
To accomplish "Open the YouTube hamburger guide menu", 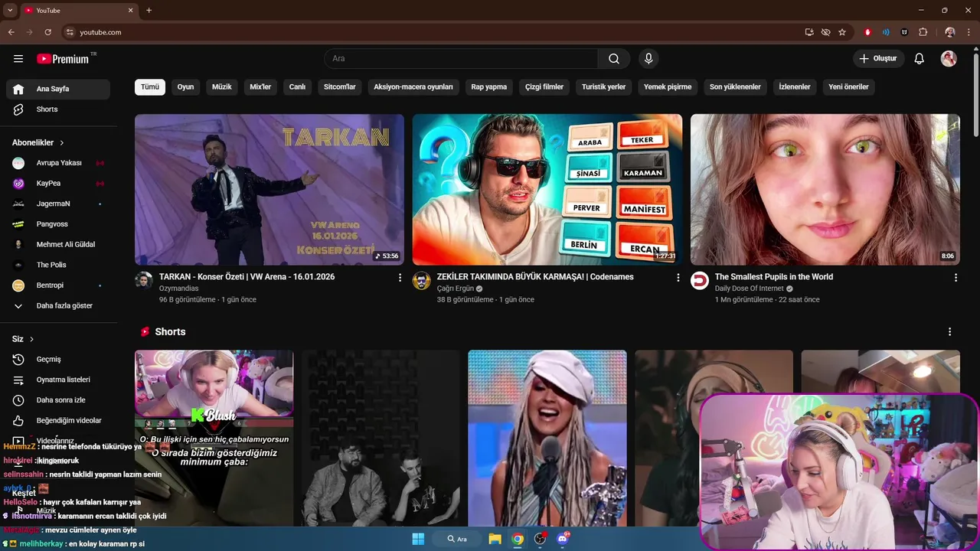I will point(18,59).
